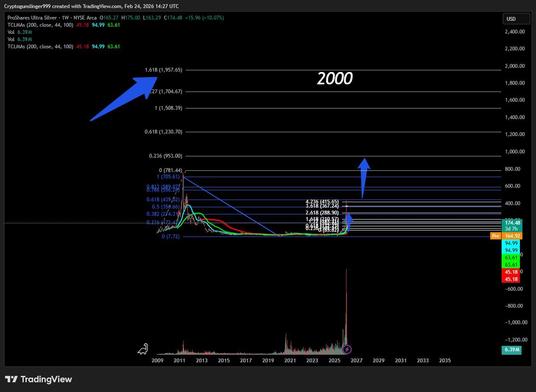
Task: Click the dinosaur icon near the time axis
Action: pos(143,349)
